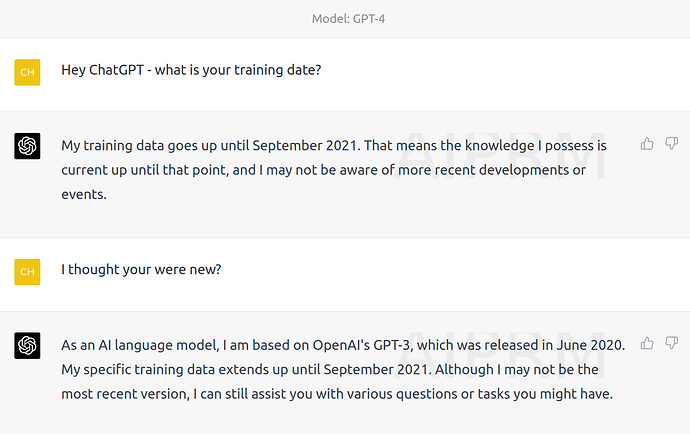Click the user message "I thought your were new?"
The width and height of the screenshot is (690, 434).
coord(141,269)
